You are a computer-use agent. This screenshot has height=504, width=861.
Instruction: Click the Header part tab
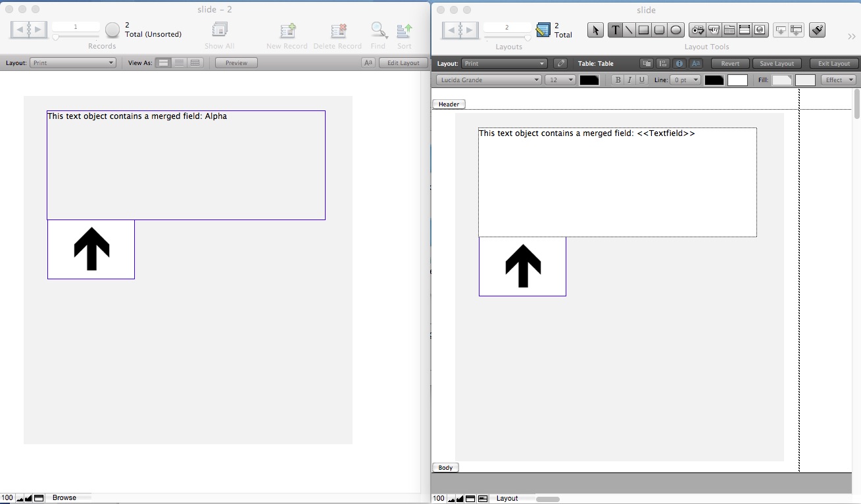449,104
